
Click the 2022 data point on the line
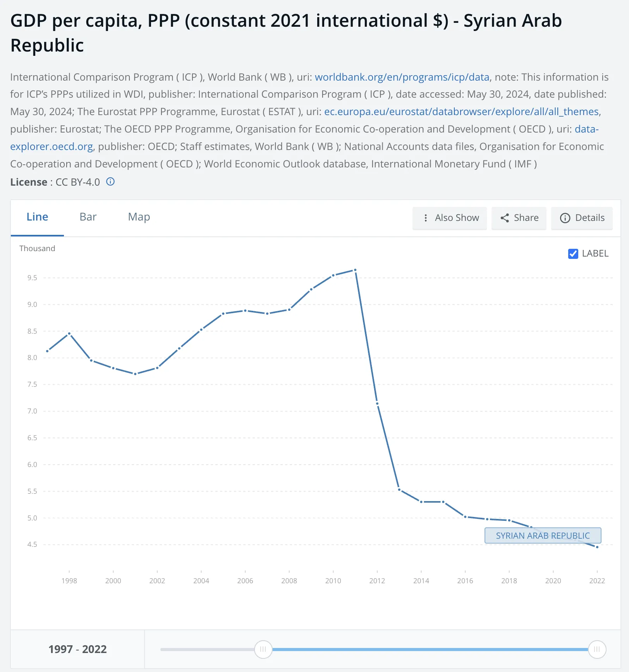[597, 547]
